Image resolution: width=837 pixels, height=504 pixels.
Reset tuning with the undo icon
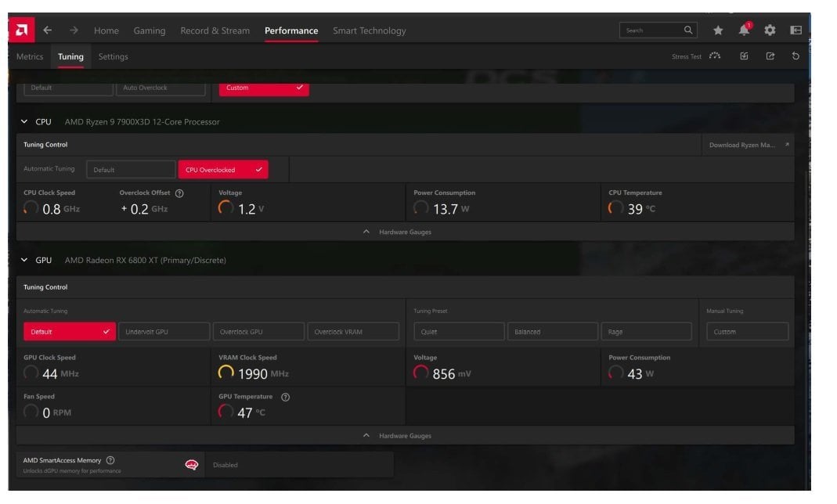point(796,56)
